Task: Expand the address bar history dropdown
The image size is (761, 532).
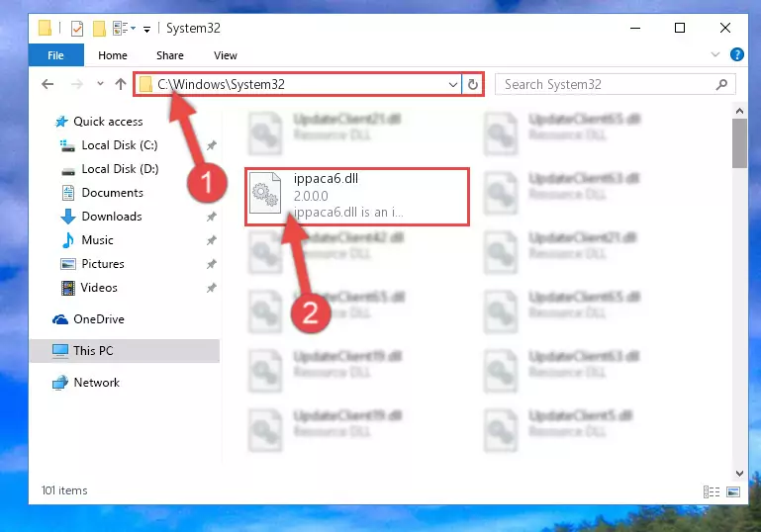Action: point(453,84)
